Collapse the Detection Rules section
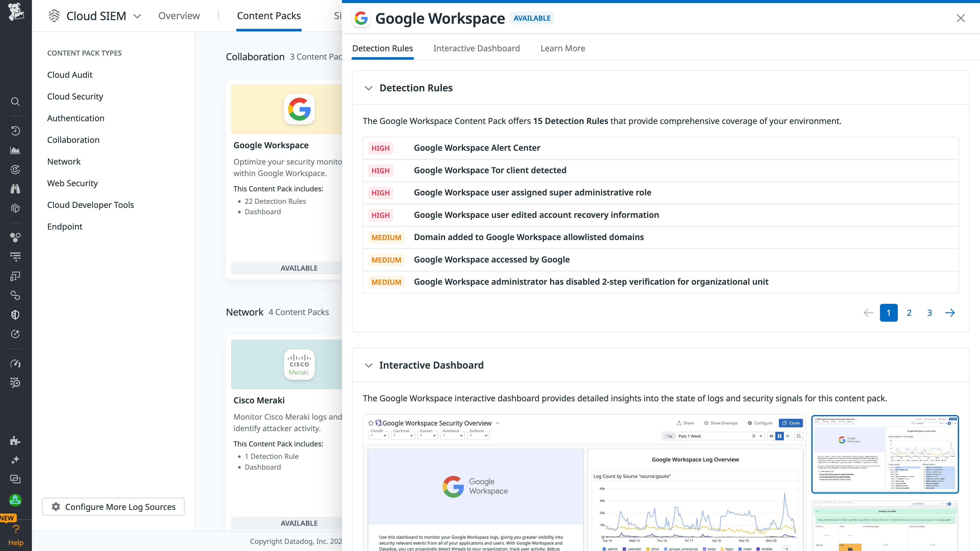Image resolution: width=980 pixels, height=551 pixels. (368, 88)
